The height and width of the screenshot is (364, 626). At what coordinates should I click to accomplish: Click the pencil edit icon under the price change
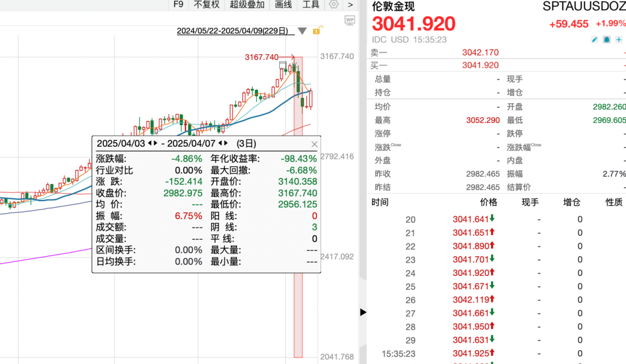(x=595, y=39)
